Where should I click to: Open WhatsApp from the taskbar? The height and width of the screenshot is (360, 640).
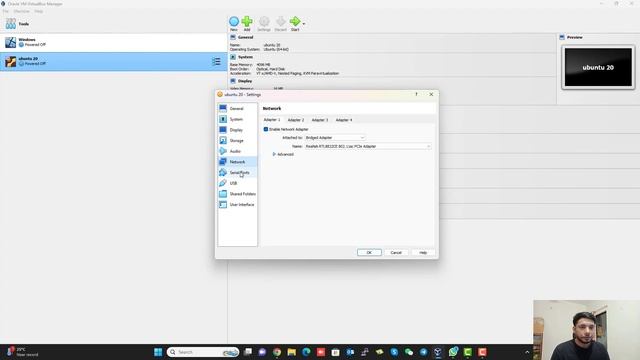pyautogui.click(x=453, y=352)
